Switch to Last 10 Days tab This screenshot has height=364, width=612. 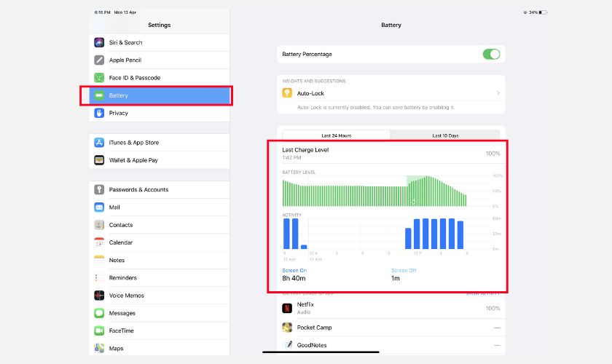pos(445,135)
